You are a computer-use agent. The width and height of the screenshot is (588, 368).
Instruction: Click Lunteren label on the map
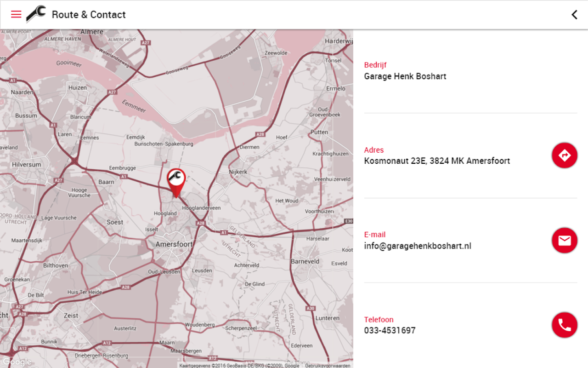pos(328,318)
